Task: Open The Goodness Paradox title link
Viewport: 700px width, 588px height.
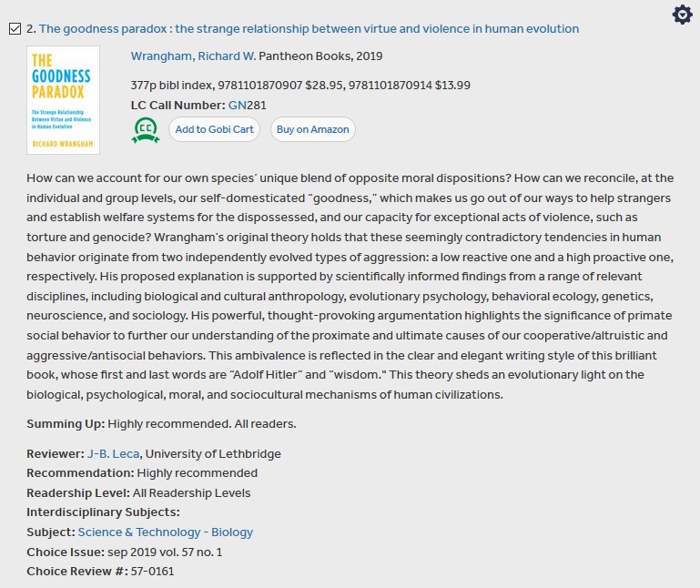Action: point(309,29)
